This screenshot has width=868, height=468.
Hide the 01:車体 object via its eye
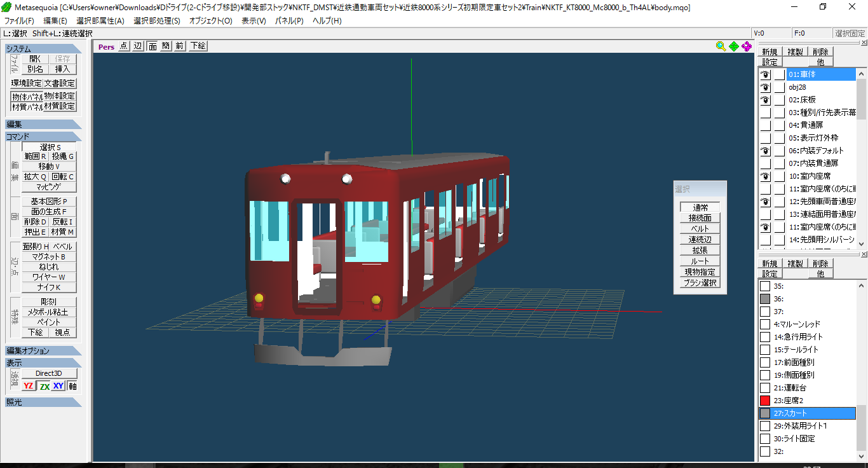click(x=766, y=74)
